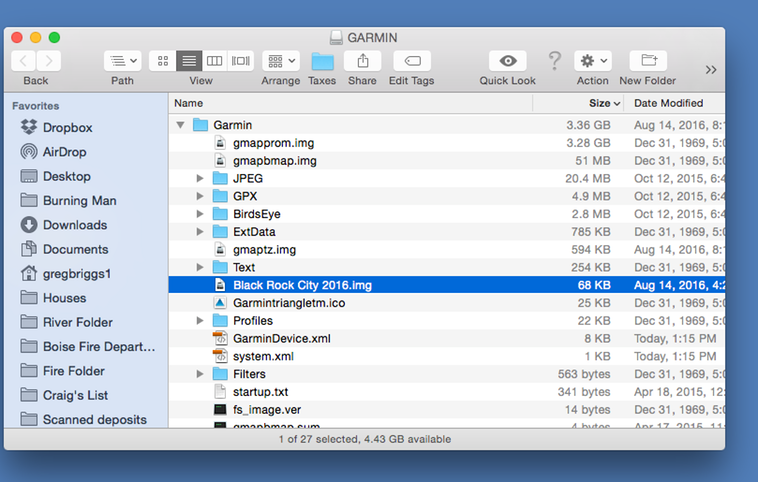
Task: Sort by the Size column header
Action: pyautogui.click(x=578, y=103)
